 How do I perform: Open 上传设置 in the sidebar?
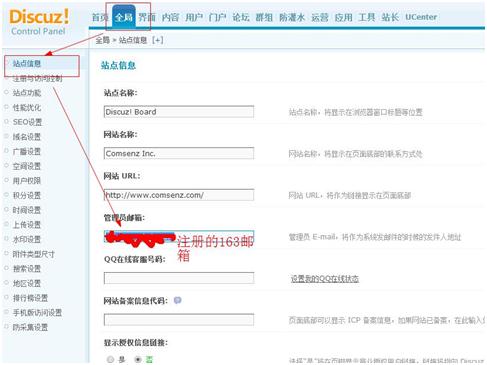27,225
